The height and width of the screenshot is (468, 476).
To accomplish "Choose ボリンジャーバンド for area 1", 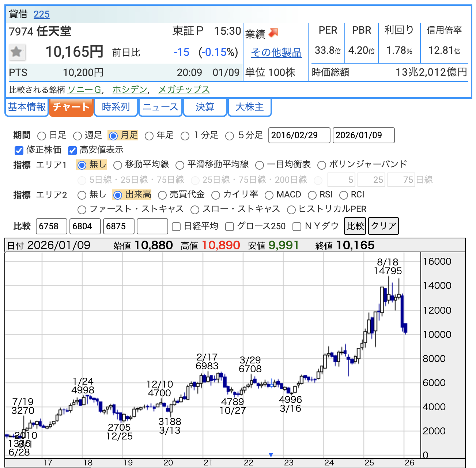I will coord(322,165).
